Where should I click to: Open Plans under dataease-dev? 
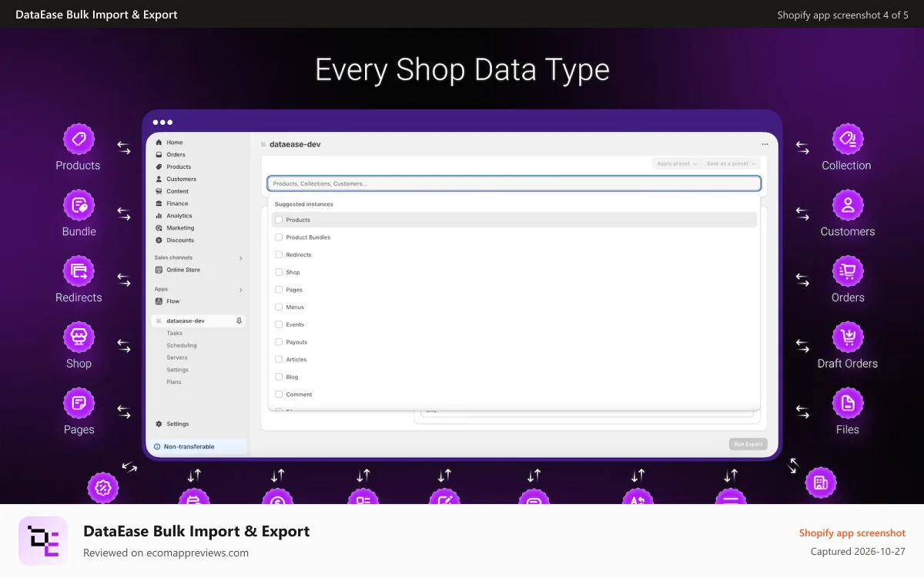174,382
